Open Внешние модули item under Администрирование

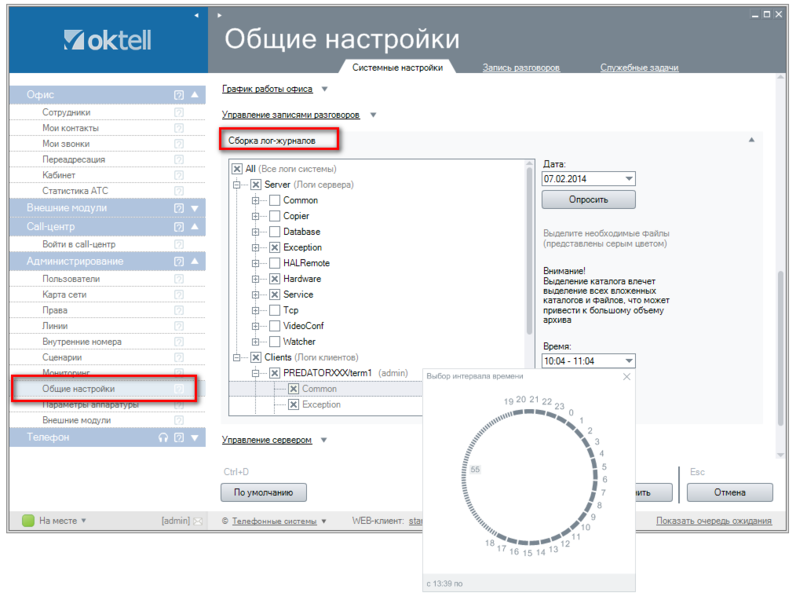[77, 420]
